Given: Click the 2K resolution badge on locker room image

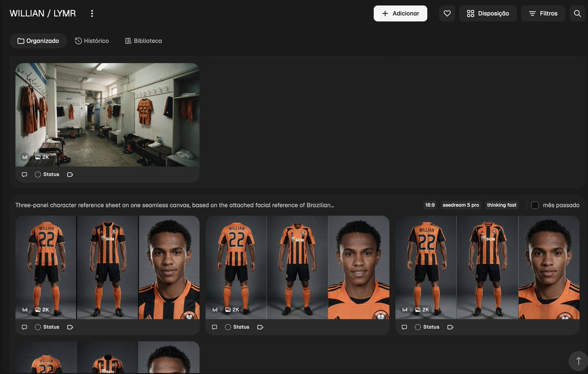Looking at the screenshot, I should click(x=42, y=157).
